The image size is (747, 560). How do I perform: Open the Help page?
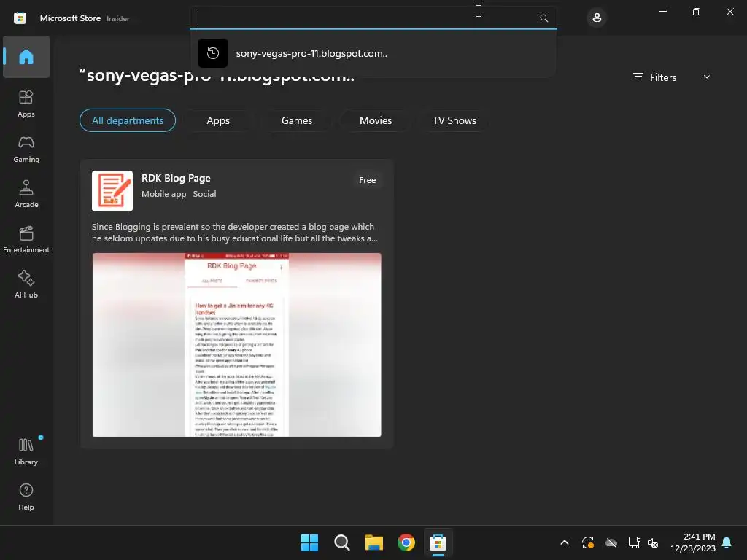[x=26, y=497]
